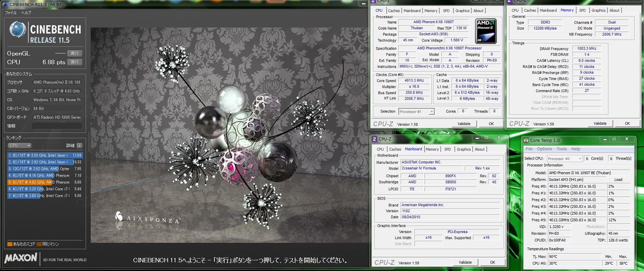This screenshot has width=644, height=271.
Task: Click the rendered Cinebench scene image
Action: tap(229, 135)
